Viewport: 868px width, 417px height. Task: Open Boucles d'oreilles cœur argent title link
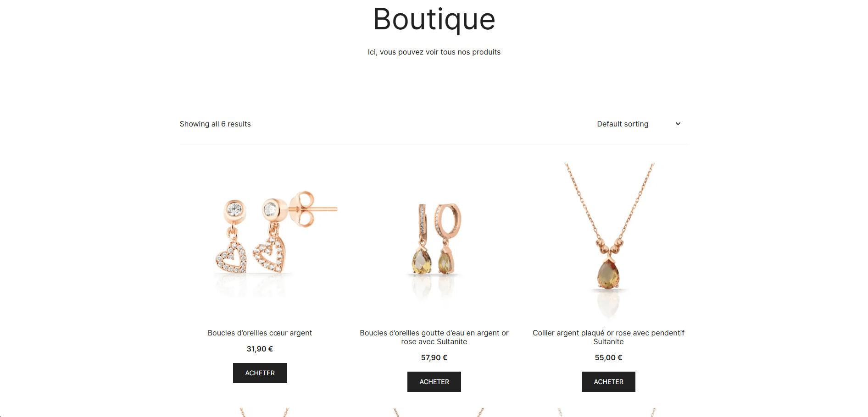[x=260, y=333]
